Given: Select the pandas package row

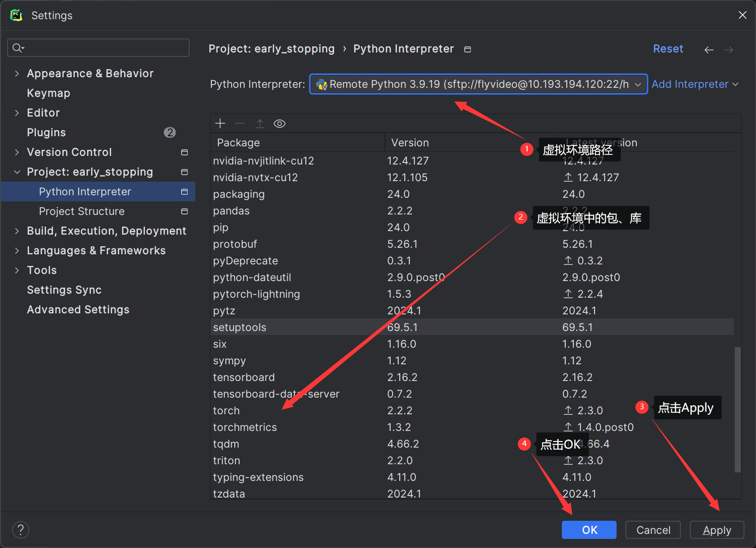Looking at the screenshot, I should pos(472,210).
